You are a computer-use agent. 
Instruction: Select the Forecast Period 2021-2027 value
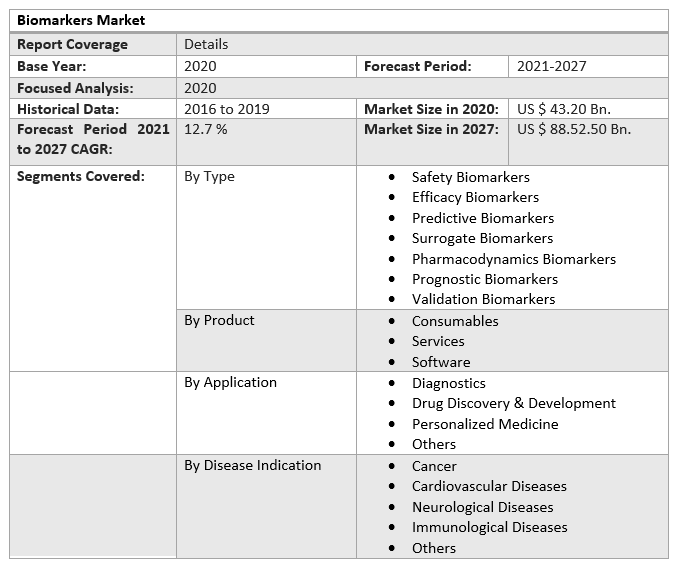551,66
